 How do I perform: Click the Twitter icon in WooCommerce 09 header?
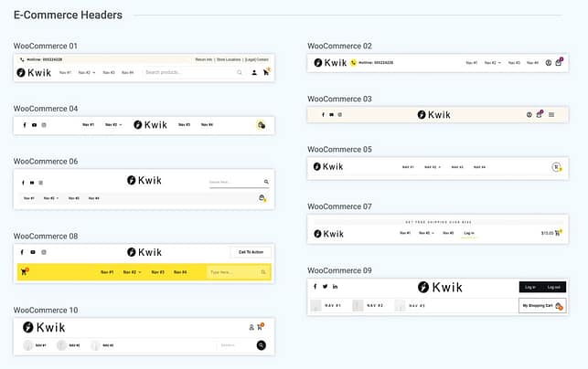point(326,287)
